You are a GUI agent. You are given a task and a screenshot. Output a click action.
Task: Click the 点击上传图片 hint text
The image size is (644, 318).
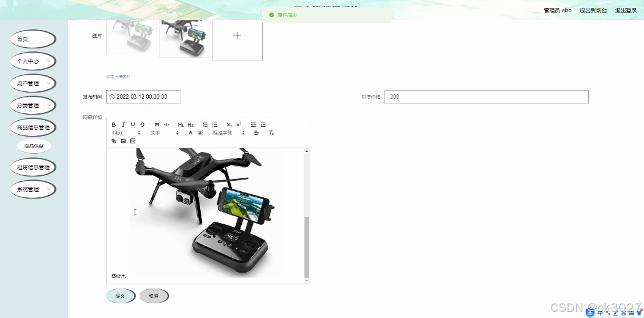coord(118,77)
